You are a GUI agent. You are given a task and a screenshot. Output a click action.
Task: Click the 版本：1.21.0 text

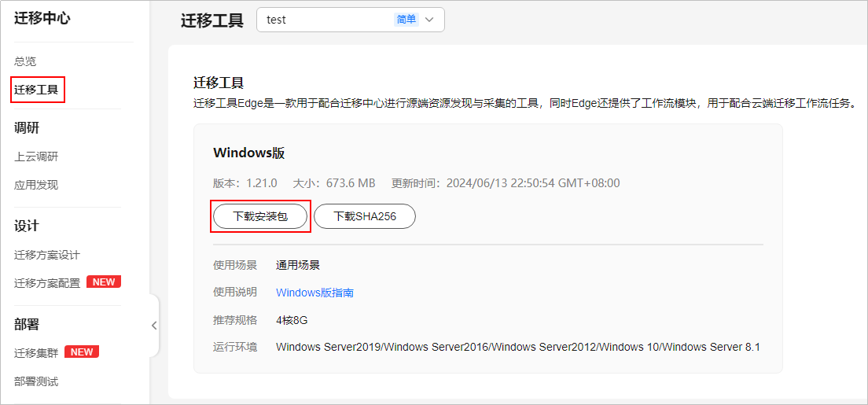(245, 182)
